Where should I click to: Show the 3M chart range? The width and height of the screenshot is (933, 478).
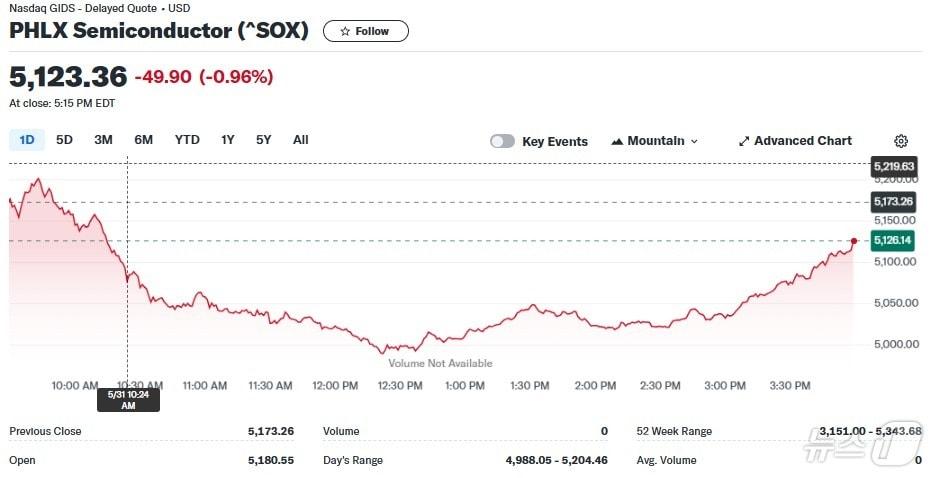(103, 140)
